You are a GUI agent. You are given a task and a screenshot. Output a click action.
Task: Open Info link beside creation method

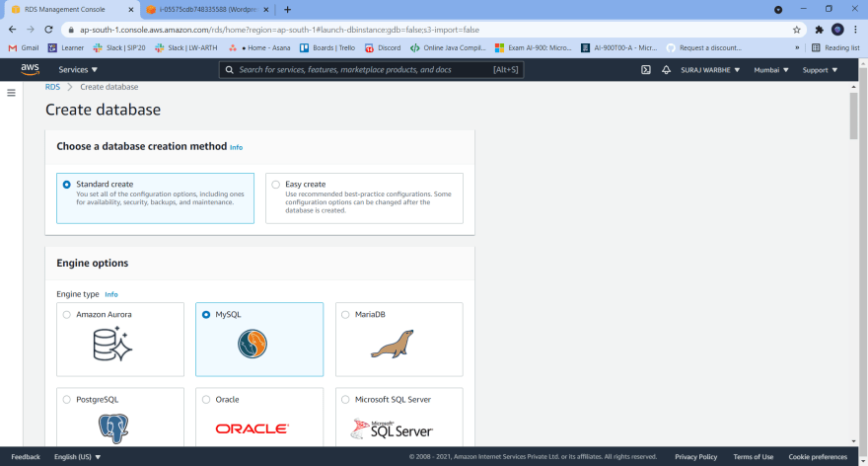pos(236,147)
